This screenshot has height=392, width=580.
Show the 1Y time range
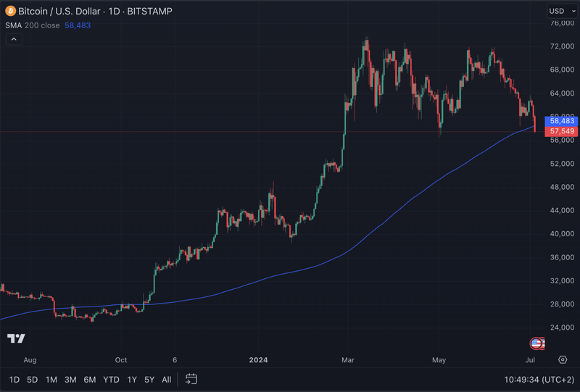click(132, 379)
